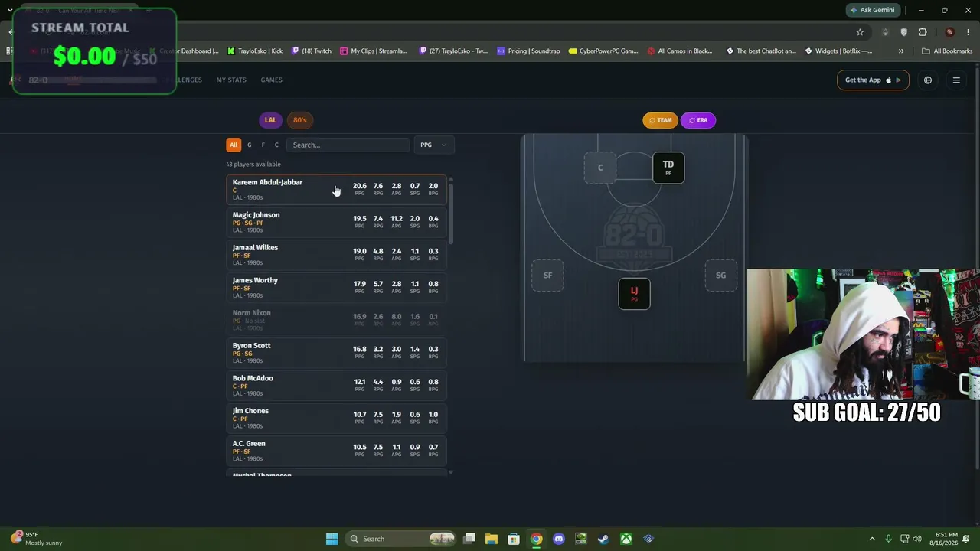Open the Windows Start menu
The height and width of the screenshot is (551, 980).
pos(332,539)
